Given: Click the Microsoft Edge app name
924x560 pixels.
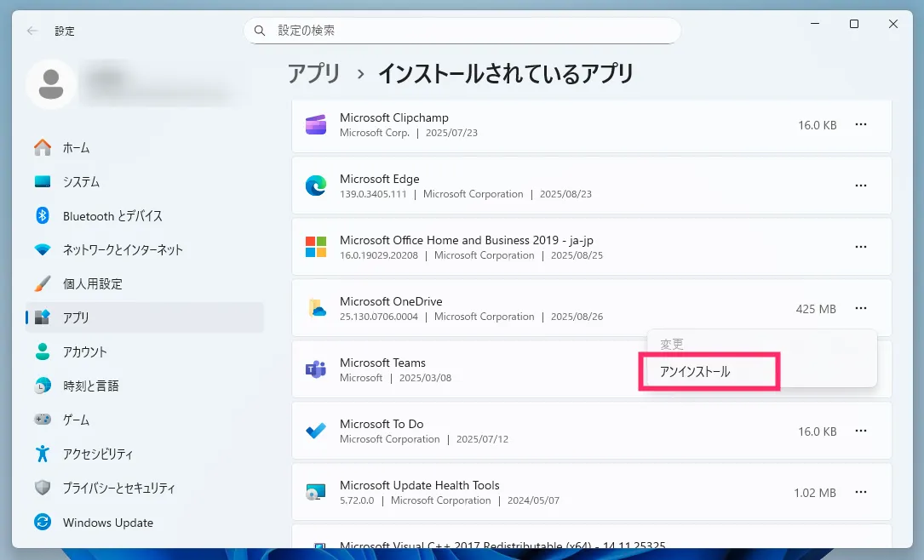Looking at the screenshot, I should tap(380, 179).
